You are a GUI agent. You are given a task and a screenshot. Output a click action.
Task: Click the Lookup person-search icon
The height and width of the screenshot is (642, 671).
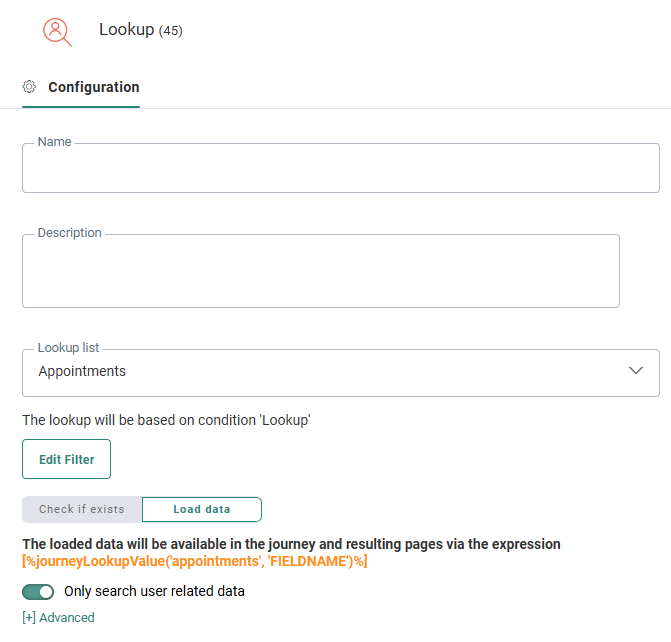57,31
